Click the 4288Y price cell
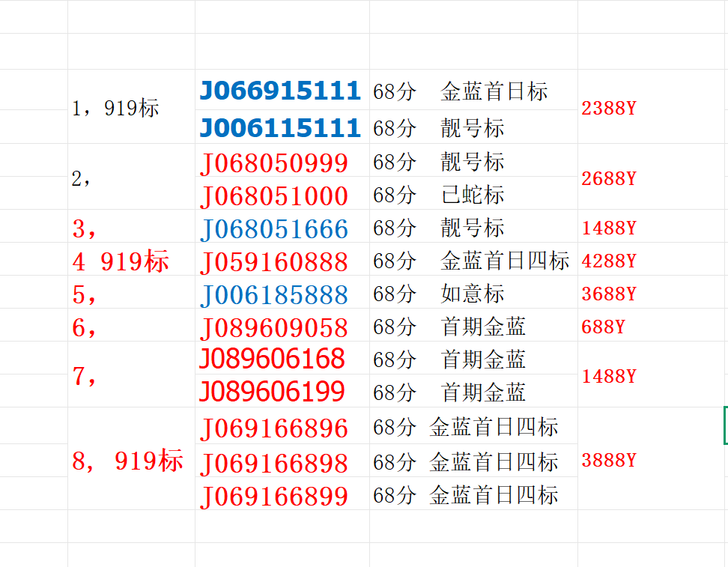The width and height of the screenshot is (728, 567). click(x=609, y=261)
